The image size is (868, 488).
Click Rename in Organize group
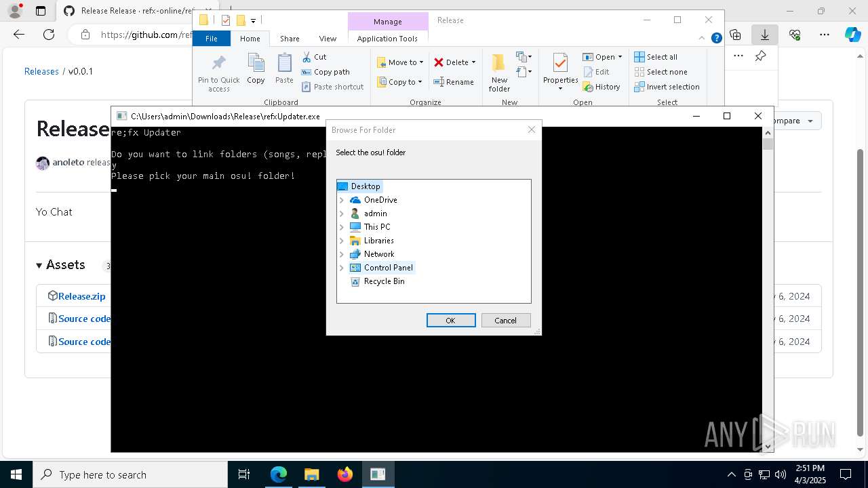(454, 82)
